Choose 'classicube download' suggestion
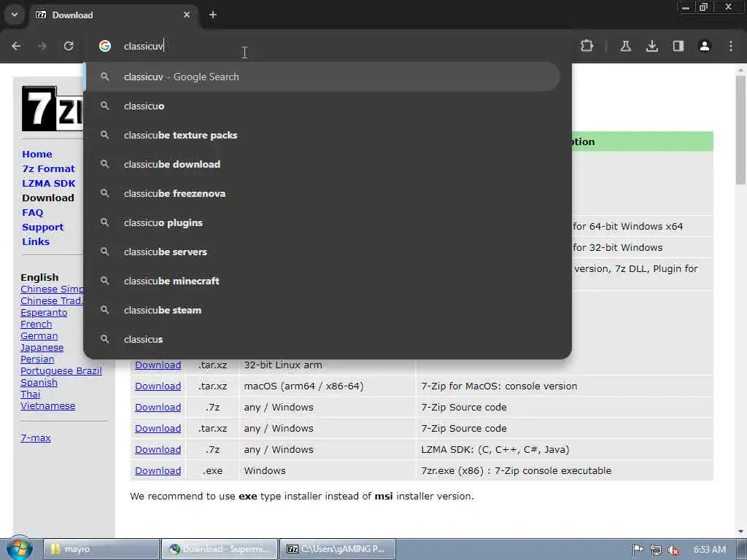Screen dimensions: 747x560 point(322,164)
